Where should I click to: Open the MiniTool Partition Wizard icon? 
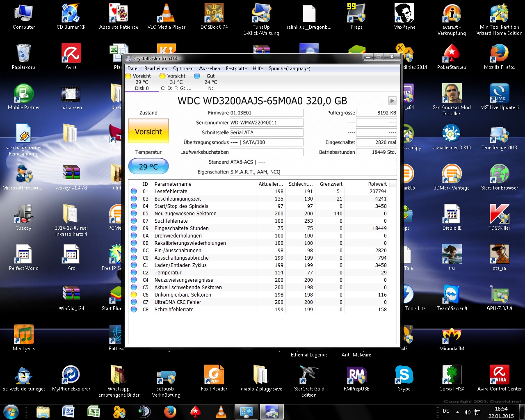coord(499,19)
